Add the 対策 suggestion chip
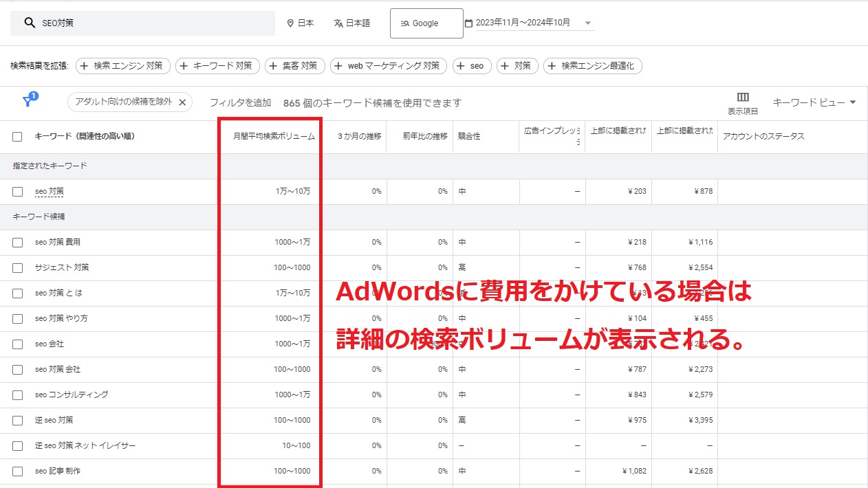 point(517,66)
